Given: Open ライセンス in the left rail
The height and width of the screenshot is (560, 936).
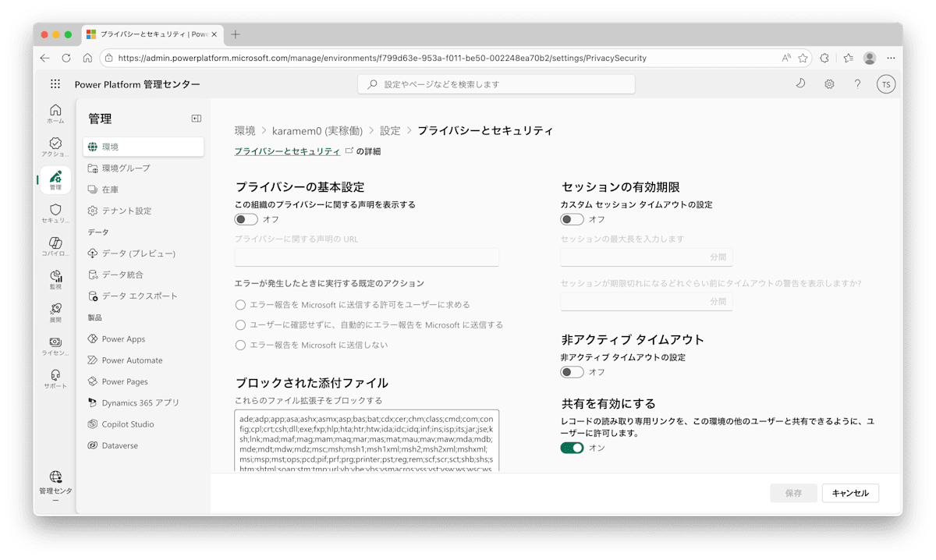Looking at the screenshot, I should coord(55,347).
